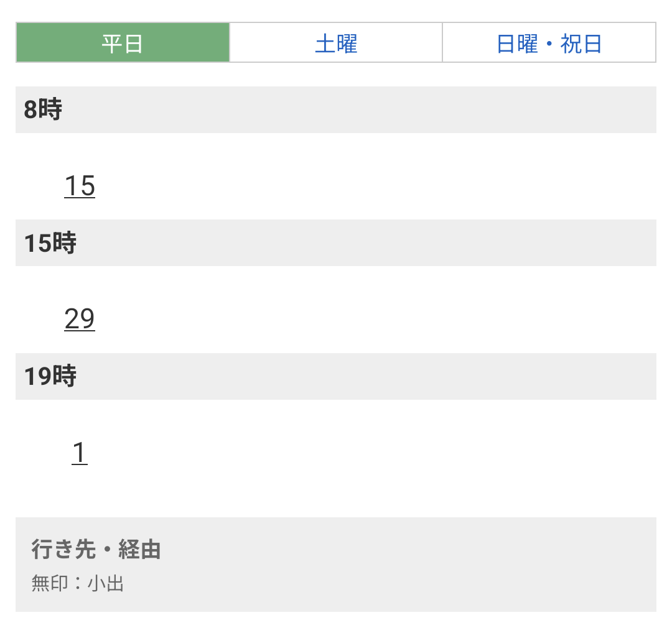The width and height of the screenshot is (672, 623).
Task: View Saturday schedule via 土曜
Action: 336,43
